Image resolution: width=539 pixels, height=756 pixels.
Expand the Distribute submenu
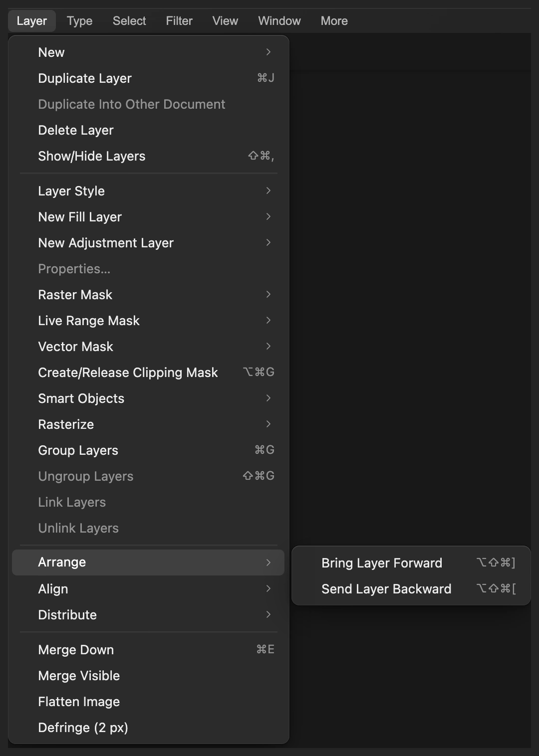click(x=148, y=615)
